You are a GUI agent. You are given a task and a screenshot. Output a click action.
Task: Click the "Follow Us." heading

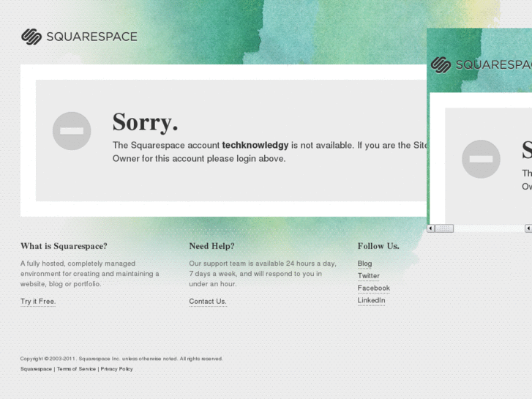pos(378,246)
